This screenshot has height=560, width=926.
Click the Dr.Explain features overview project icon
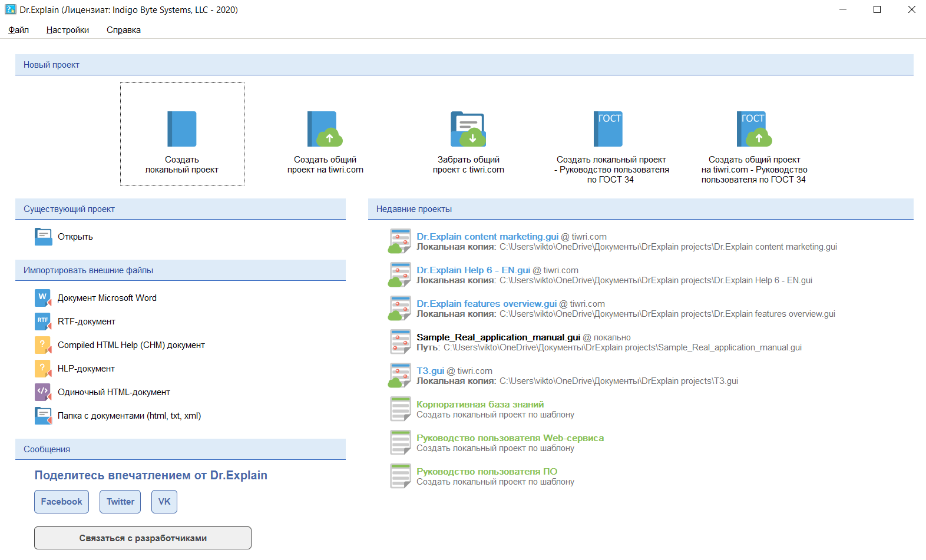(x=400, y=309)
